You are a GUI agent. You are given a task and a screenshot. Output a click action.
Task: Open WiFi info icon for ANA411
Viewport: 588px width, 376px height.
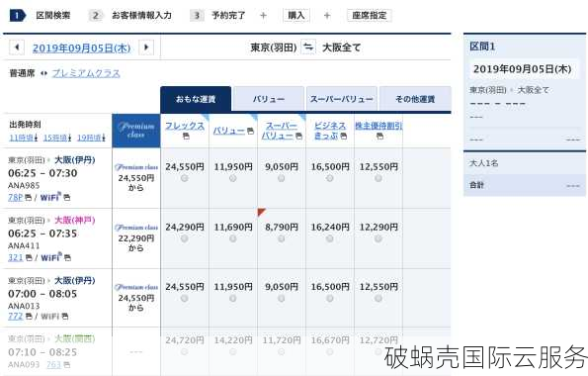point(67,258)
